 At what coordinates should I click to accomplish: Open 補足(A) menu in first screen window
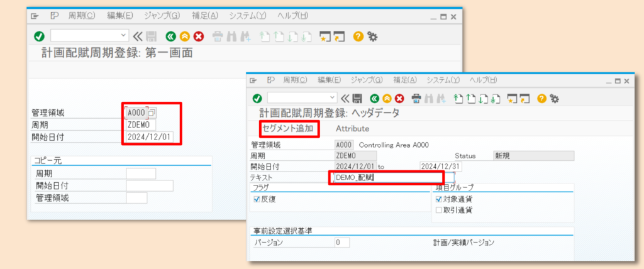pyautogui.click(x=204, y=16)
